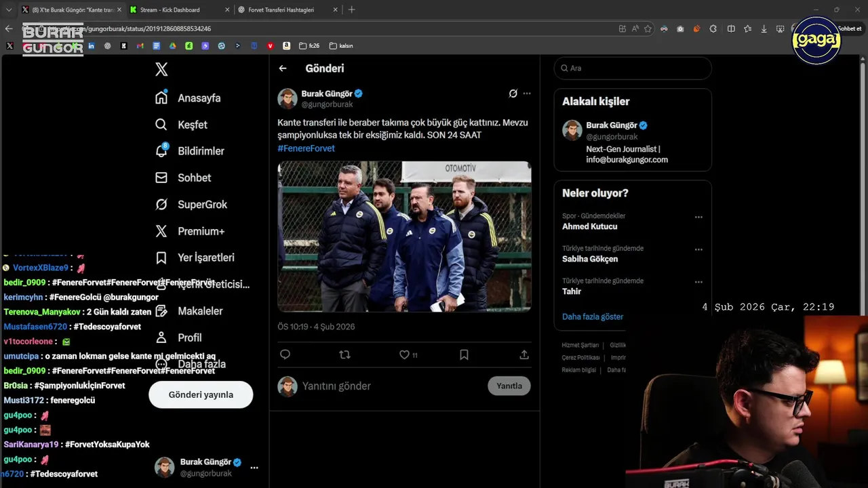Screen dimensions: 868x488
Task: Go back using Gönderi arrow
Action: [283, 68]
